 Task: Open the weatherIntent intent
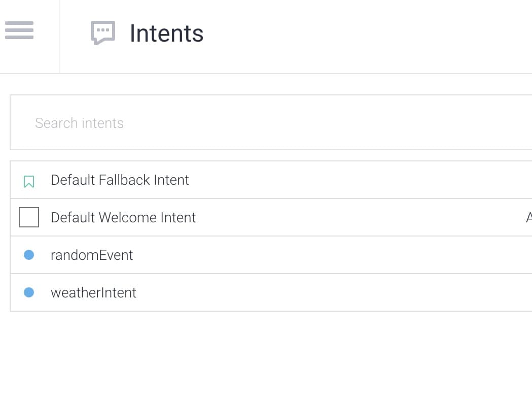point(93,293)
